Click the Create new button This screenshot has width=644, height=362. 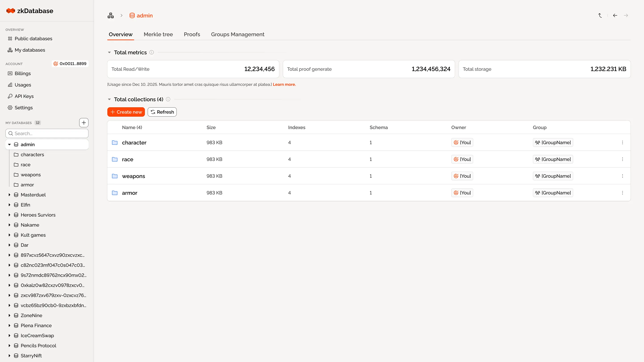click(126, 112)
